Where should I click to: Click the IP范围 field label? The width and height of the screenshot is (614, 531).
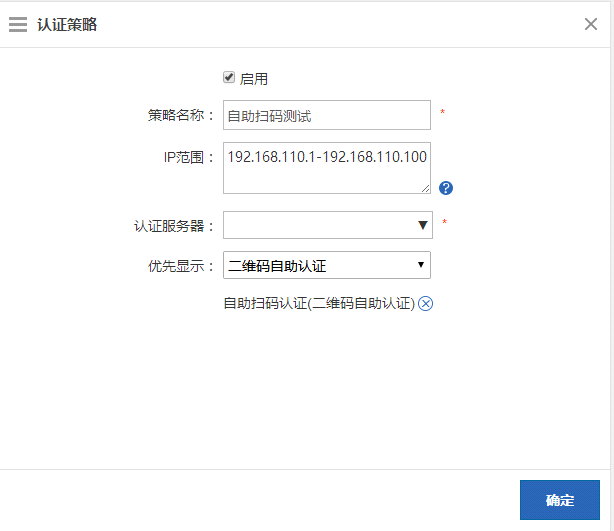(189, 157)
